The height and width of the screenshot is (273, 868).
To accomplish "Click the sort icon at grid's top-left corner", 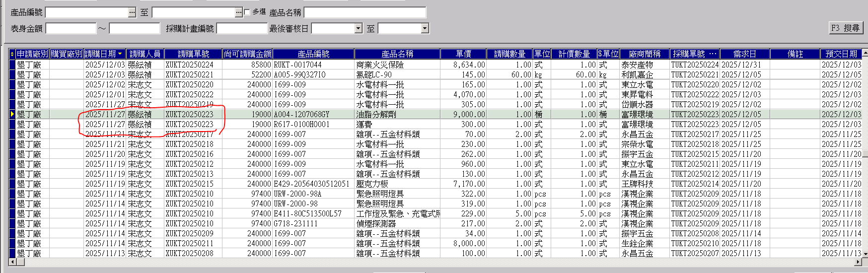I will (12, 54).
